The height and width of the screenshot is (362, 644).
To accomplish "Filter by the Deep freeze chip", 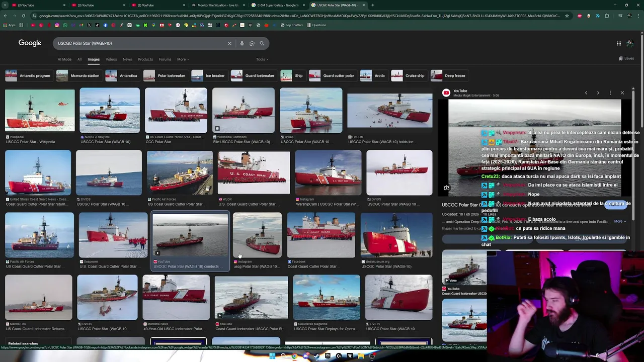I will point(449,75).
